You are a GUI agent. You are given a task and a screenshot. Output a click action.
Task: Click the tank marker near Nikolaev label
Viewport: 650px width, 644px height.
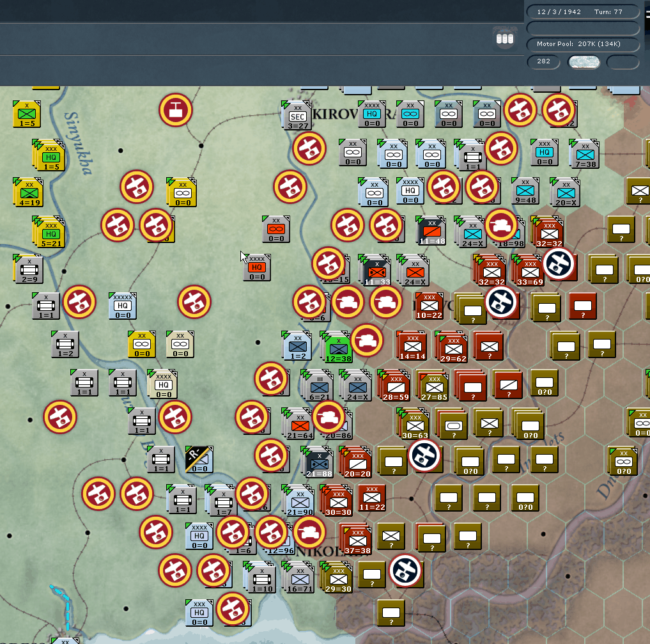(309, 532)
